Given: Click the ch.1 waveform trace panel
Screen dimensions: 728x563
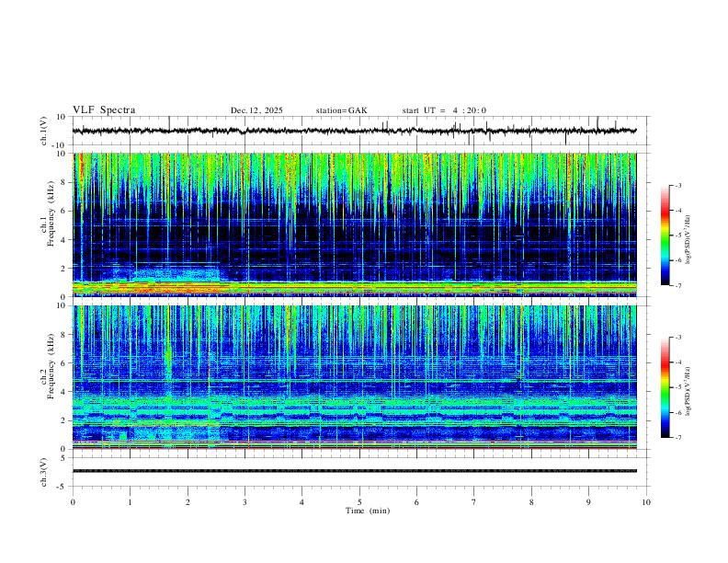Looking at the screenshot, I should 360,131.
